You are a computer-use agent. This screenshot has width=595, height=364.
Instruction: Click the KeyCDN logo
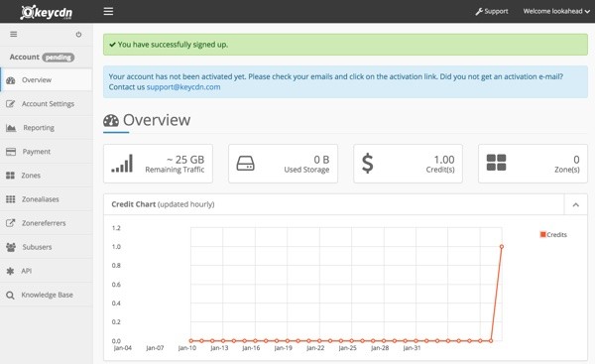tap(46, 12)
